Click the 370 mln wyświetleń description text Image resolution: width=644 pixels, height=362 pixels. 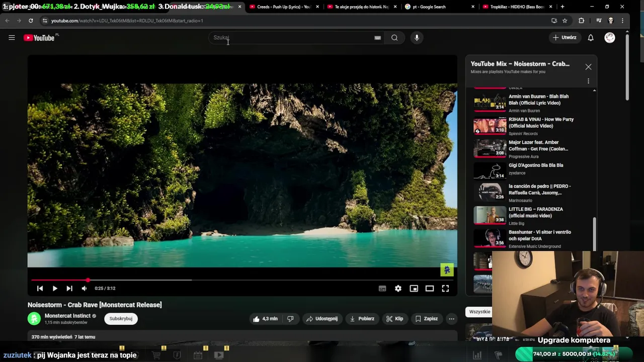[x=63, y=337]
